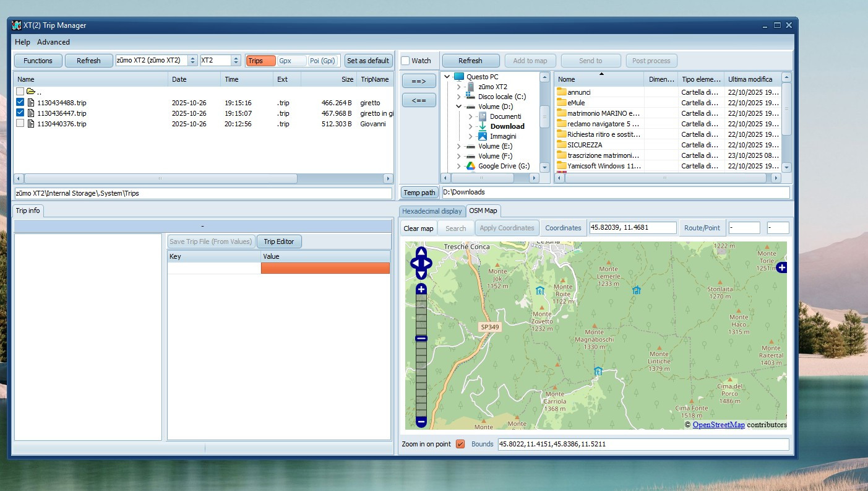Viewport: 868px width, 491px height.
Task: Switch file type to Gpx
Action: (291, 61)
